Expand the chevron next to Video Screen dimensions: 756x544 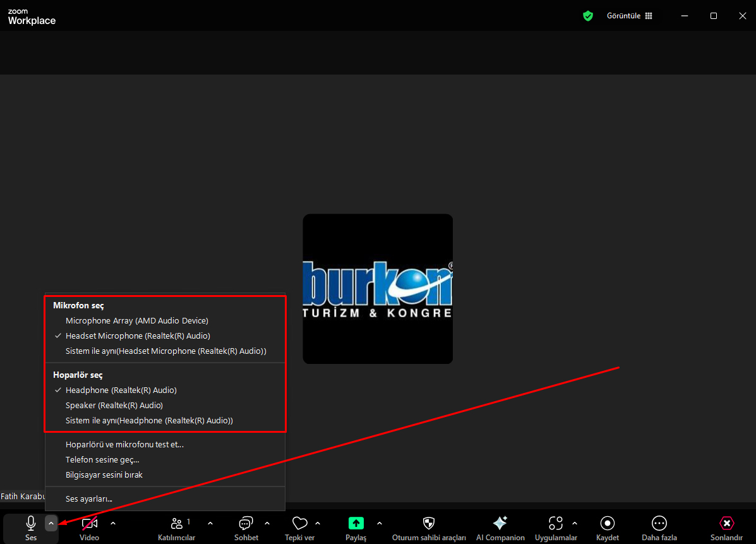[113, 523]
